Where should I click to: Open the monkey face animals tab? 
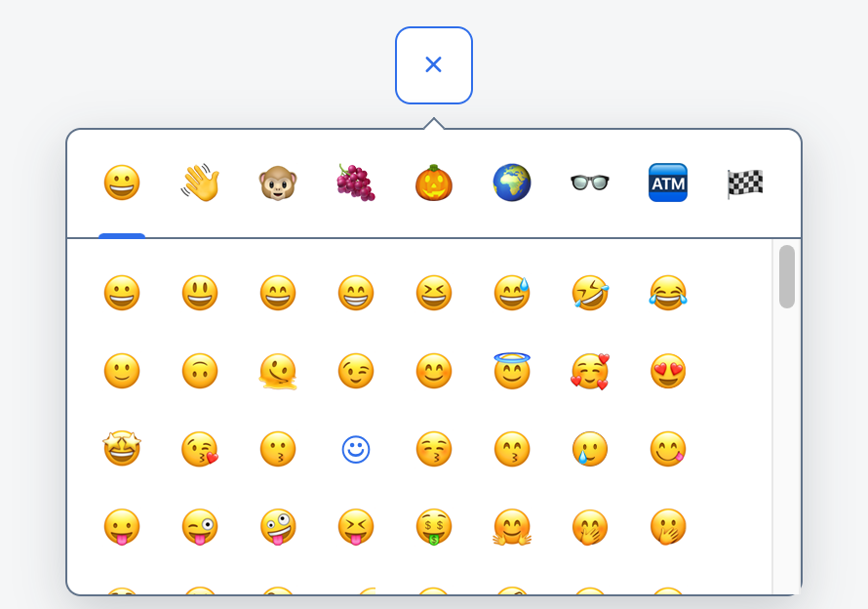click(278, 183)
